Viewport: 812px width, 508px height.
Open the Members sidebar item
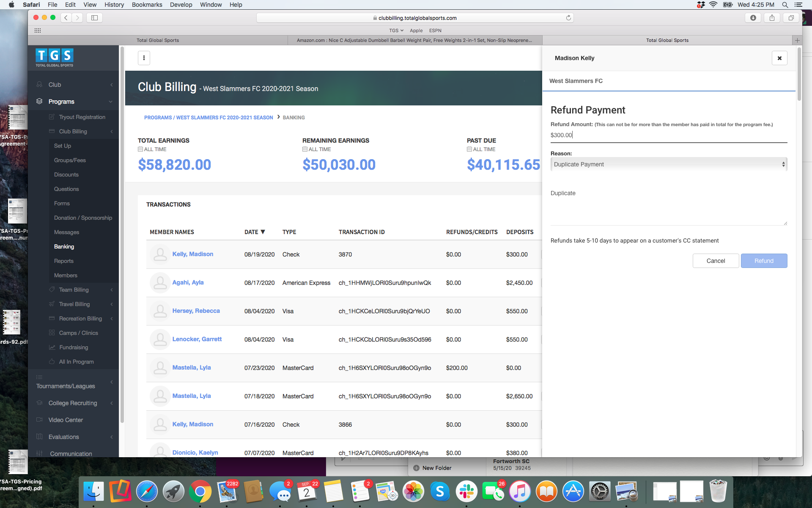click(x=66, y=276)
